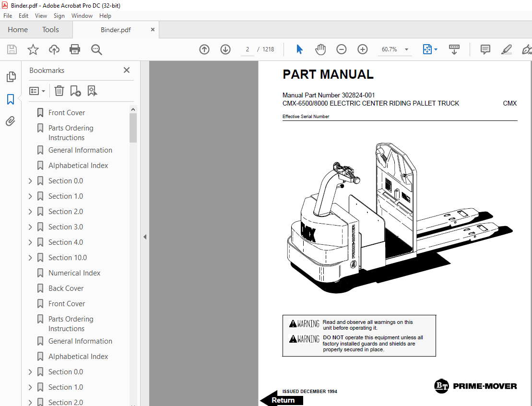Expand the first Section 1.0 bookmark

click(x=30, y=196)
